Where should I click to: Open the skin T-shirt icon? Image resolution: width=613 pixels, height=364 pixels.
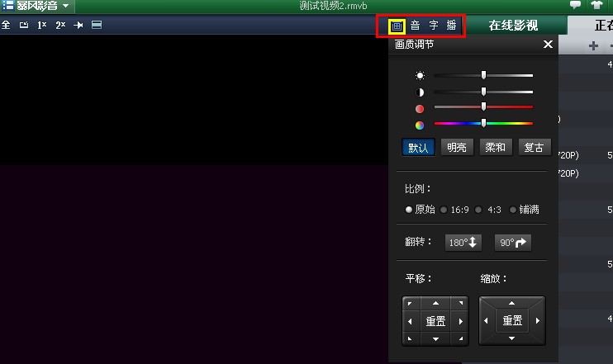click(x=596, y=5)
